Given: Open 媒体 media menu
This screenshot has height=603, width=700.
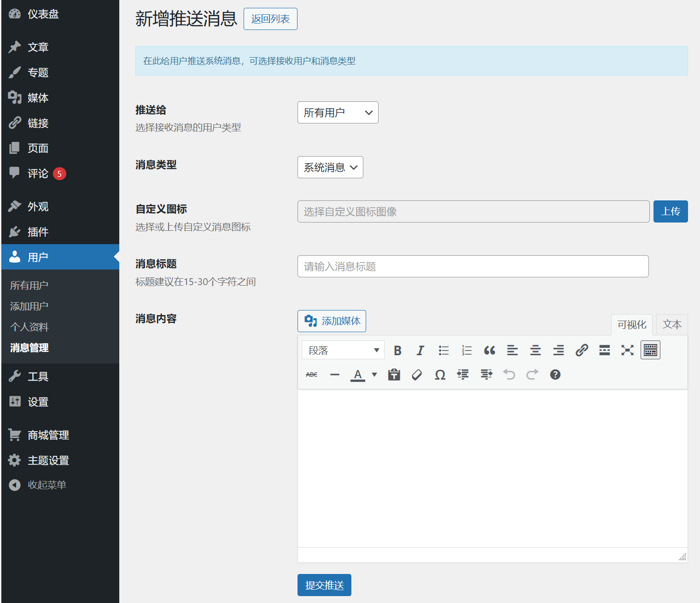Looking at the screenshot, I should pos(60,98).
